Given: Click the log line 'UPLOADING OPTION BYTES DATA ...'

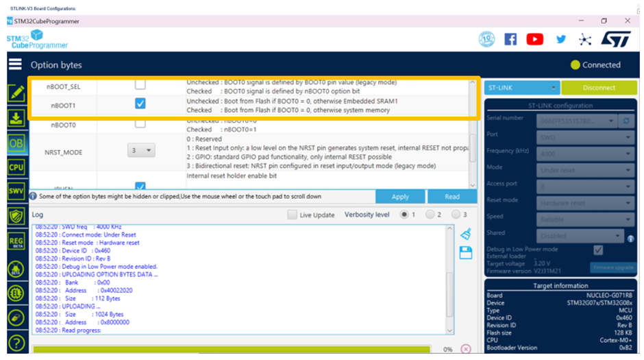Looking at the screenshot, I should click(97, 274).
